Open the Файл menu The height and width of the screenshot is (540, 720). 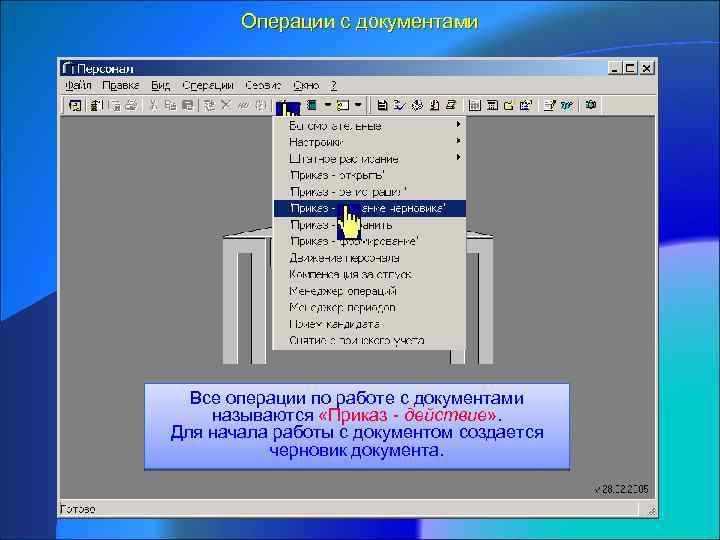point(78,85)
